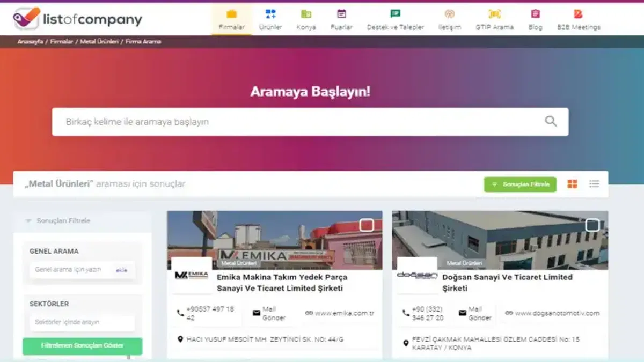Go to Firmalar breadcrumb link

coord(62,41)
